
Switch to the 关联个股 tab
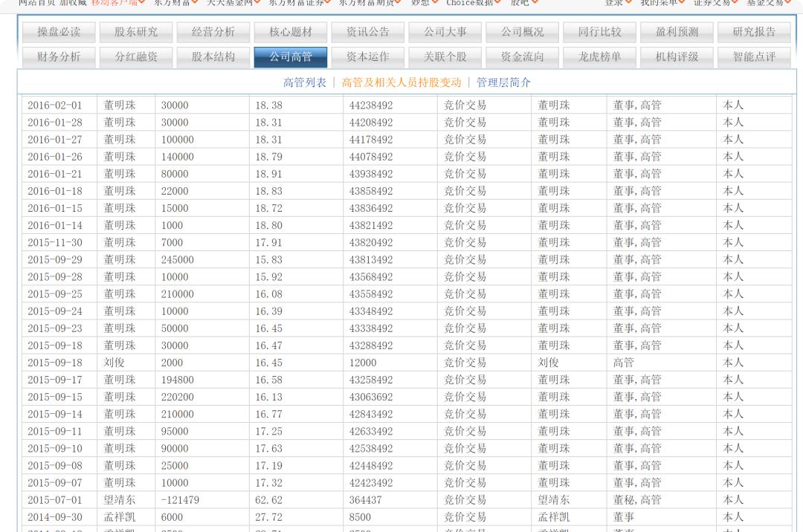click(445, 56)
